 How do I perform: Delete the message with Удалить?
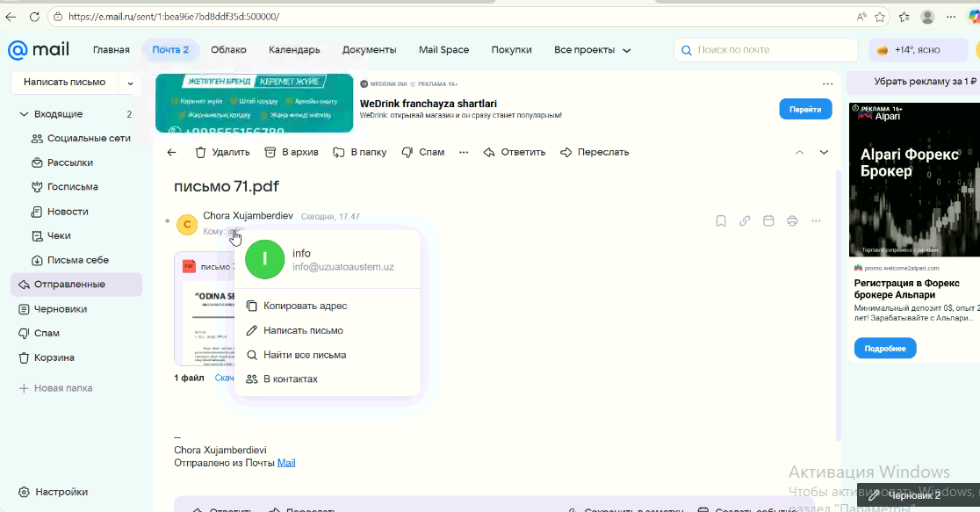(x=222, y=152)
